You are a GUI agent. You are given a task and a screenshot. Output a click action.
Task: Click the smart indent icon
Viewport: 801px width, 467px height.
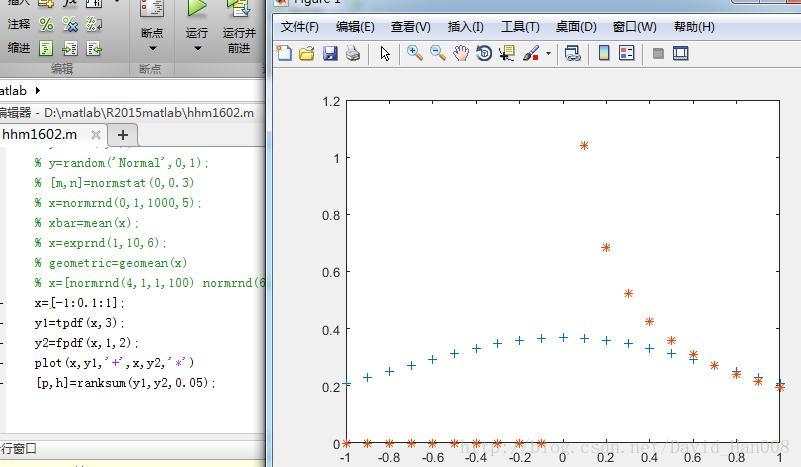(x=46, y=49)
